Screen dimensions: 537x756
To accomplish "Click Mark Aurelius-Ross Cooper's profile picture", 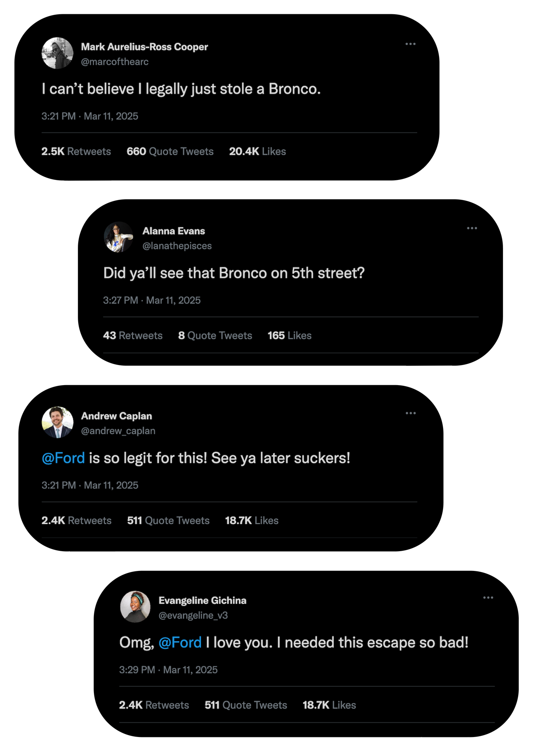I will tap(57, 53).
